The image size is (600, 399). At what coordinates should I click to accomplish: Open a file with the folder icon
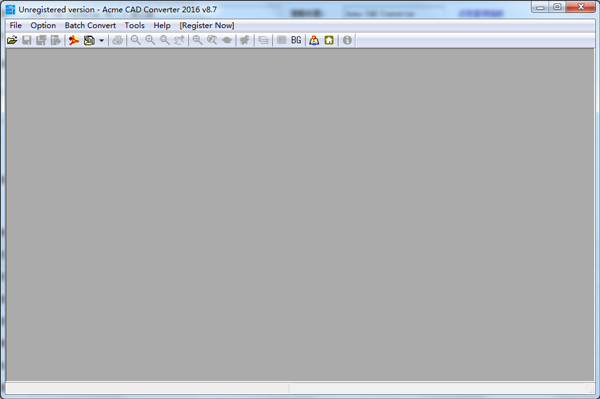coord(12,40)
